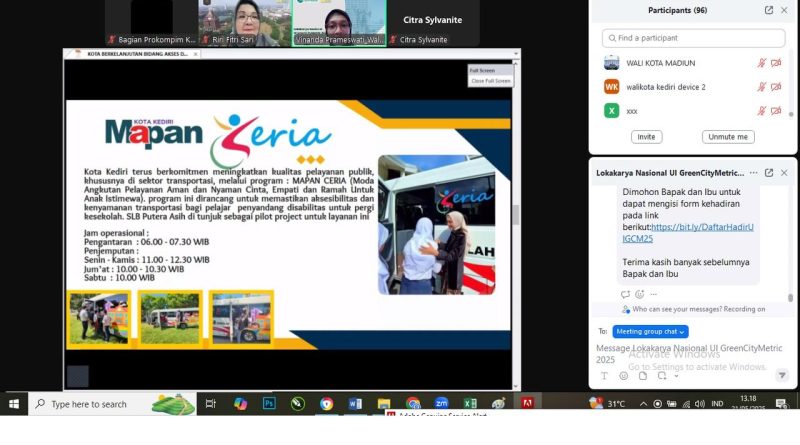Image resolution: width=800 pixels, height=445 pixels.
Task: Expand screenshot options arrow in chat
Action: click(x=676, y=377)
